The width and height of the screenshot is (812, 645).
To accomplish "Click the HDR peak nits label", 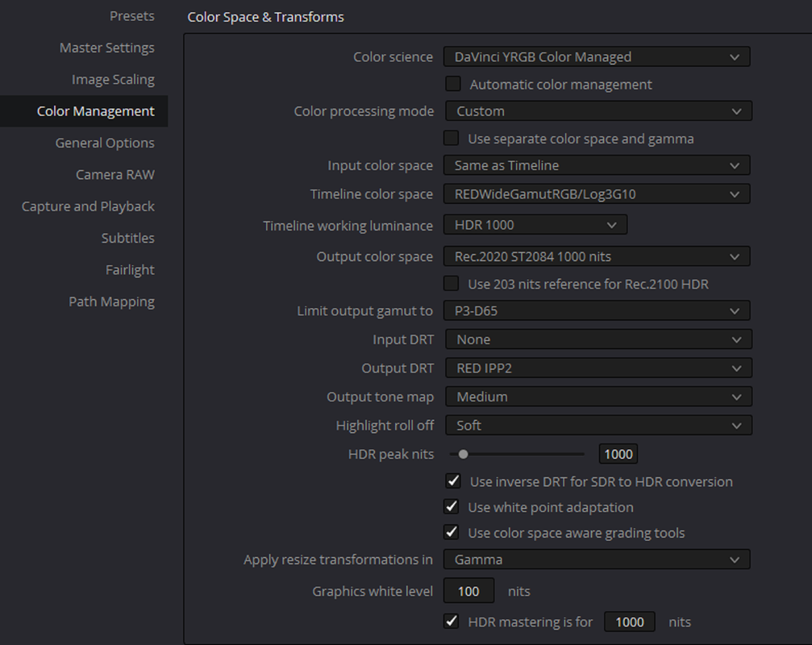I will [391, 454].
